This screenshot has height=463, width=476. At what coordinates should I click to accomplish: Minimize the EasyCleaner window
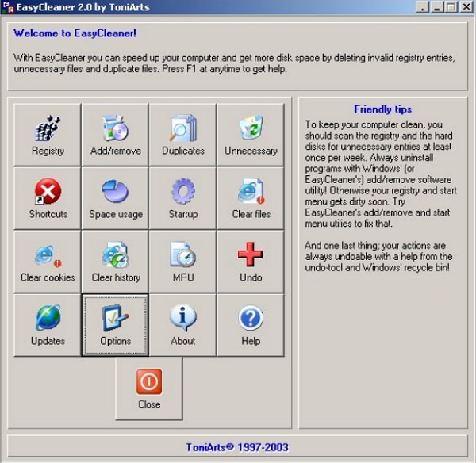click(436, 7)
